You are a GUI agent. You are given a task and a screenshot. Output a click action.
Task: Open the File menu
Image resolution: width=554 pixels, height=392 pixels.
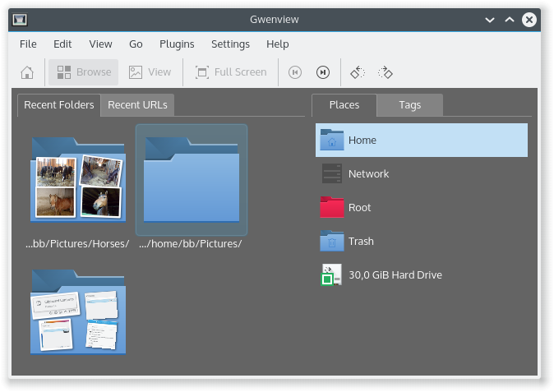pyautogui.click(x=28, y=44)
